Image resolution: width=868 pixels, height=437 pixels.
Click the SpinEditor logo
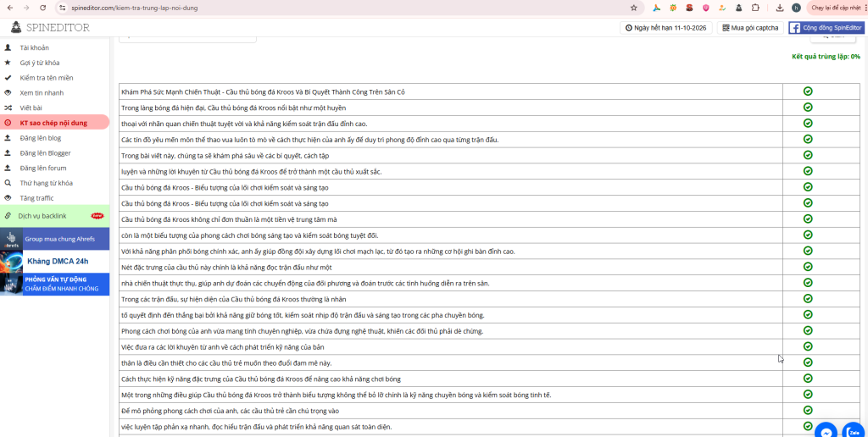tap(49, 28)
